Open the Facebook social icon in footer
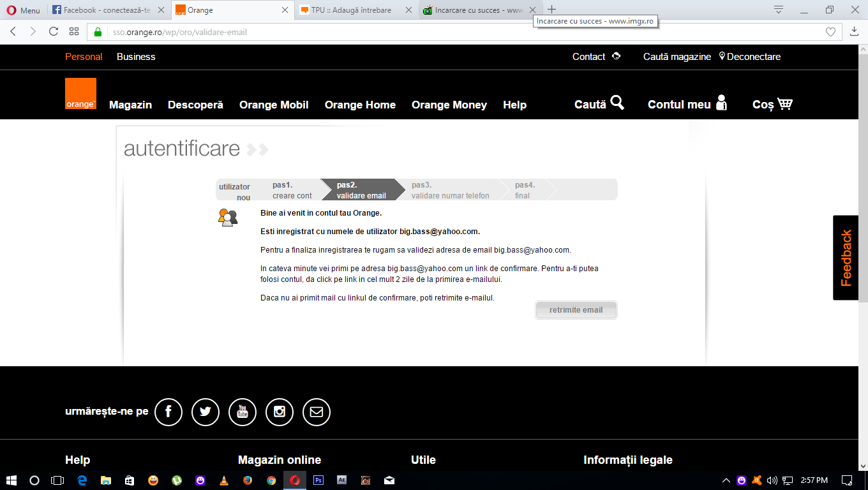Screen dimensions: 868x490 [x=168, y=412]
